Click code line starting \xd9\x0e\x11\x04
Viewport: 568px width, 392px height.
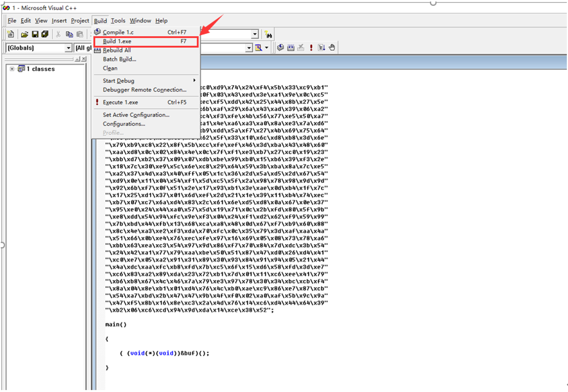tap(217, 181)
